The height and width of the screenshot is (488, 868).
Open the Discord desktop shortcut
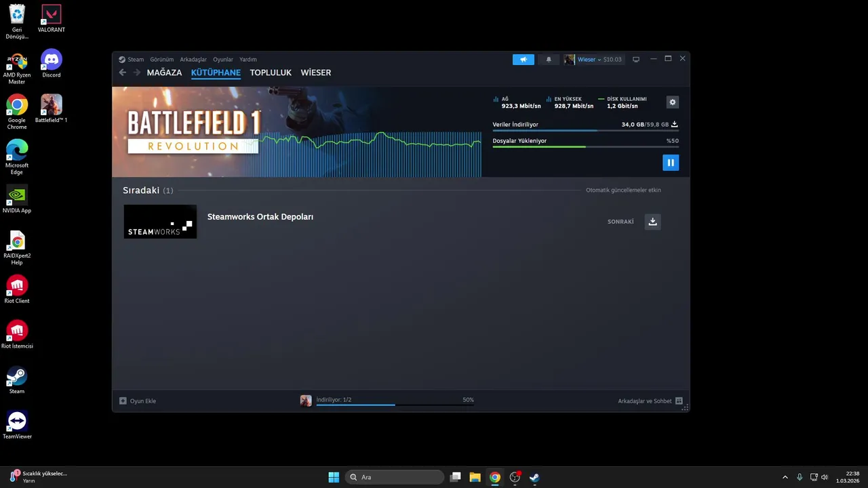click(51, 64)
